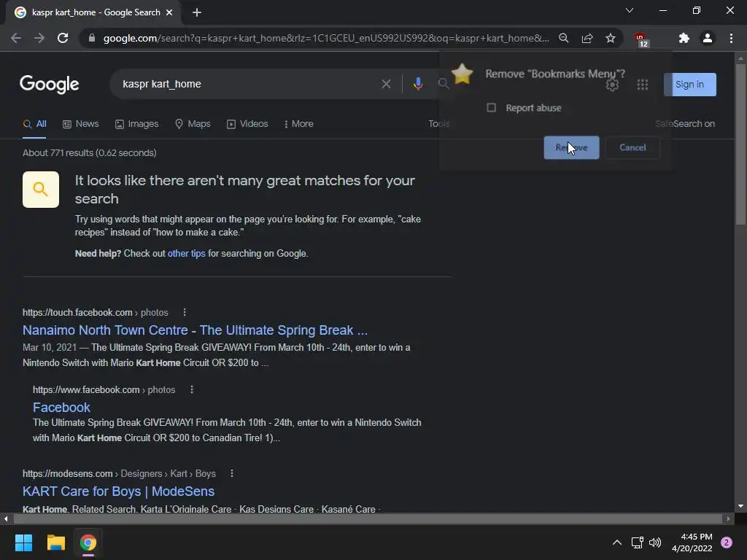Image resolution: width=747 pixels, height=560 pixels.
Task: Click the scroll-down arrow of page
Action: 740,506
